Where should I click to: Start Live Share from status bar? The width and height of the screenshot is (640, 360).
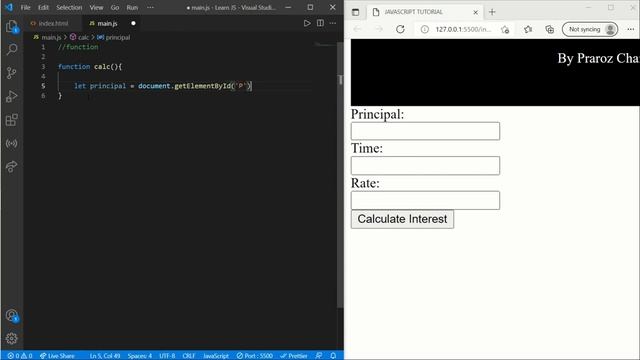click(x=57, y=356)
